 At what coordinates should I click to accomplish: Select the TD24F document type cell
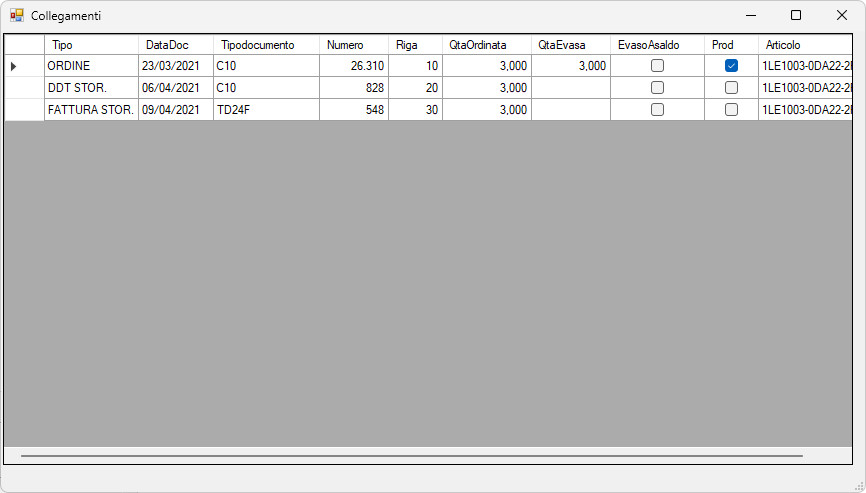[x=266, y=110]
